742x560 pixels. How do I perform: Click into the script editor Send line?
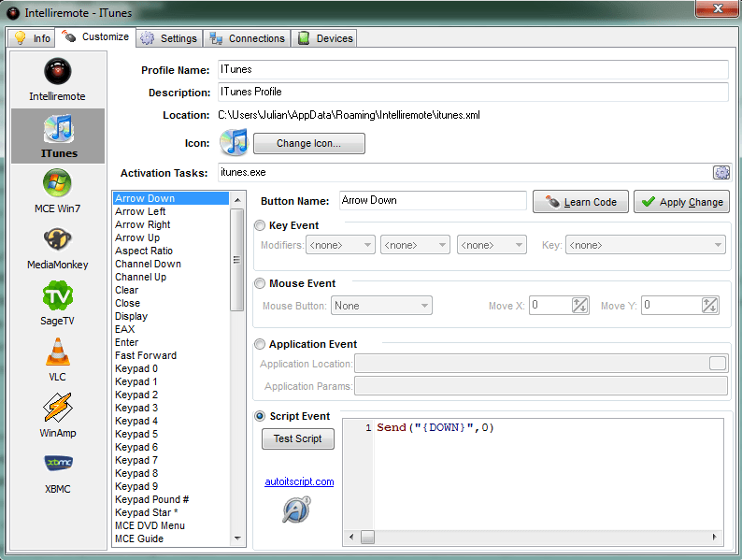point(435,427)
